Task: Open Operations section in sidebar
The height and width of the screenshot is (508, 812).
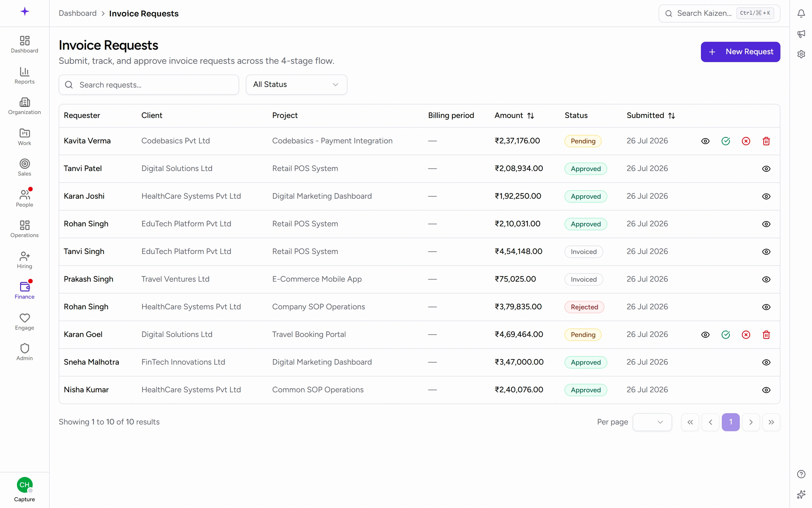Action: [25, 229]
